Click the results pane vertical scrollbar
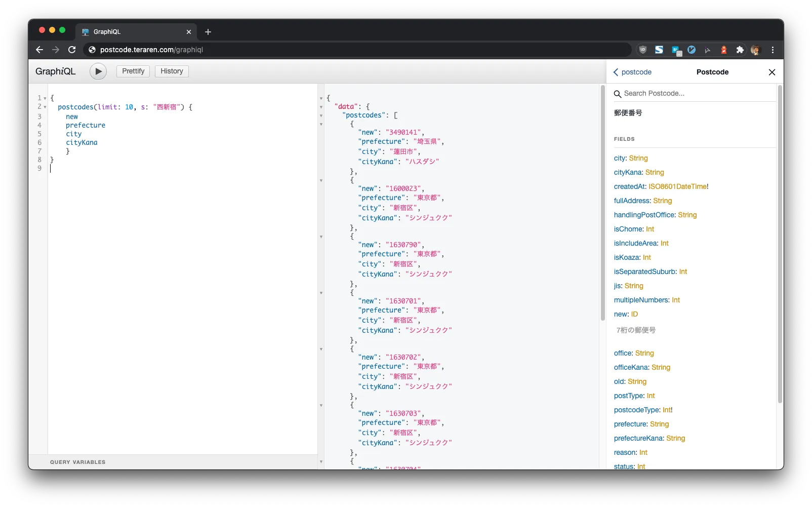Screen dimensions: 812x507 tap(602, 203)
